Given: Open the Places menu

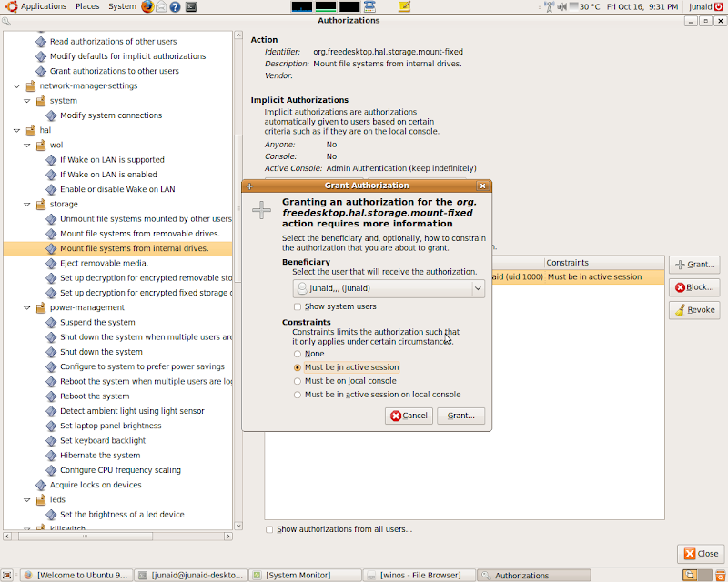Looking at the screenshot, I should (x=87, y=6).
